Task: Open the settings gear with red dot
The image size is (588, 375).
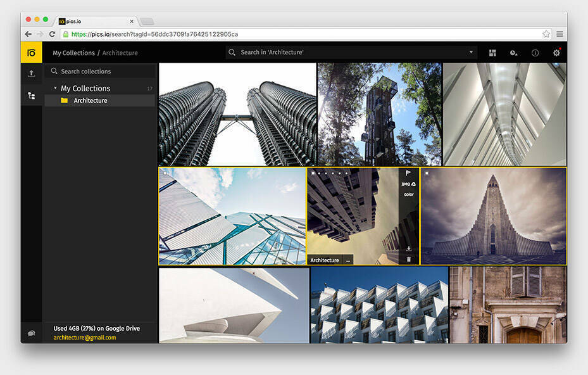Action: [x=556, y=53]
